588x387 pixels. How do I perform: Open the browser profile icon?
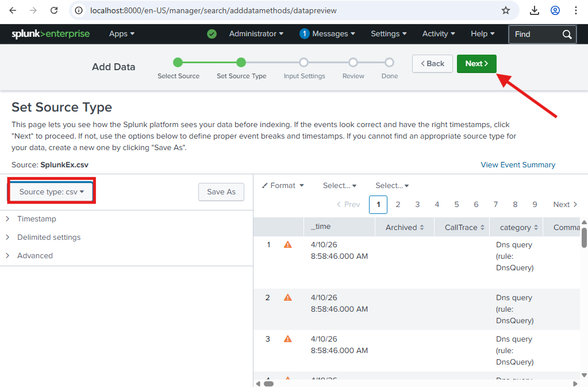tap(555, 10)
